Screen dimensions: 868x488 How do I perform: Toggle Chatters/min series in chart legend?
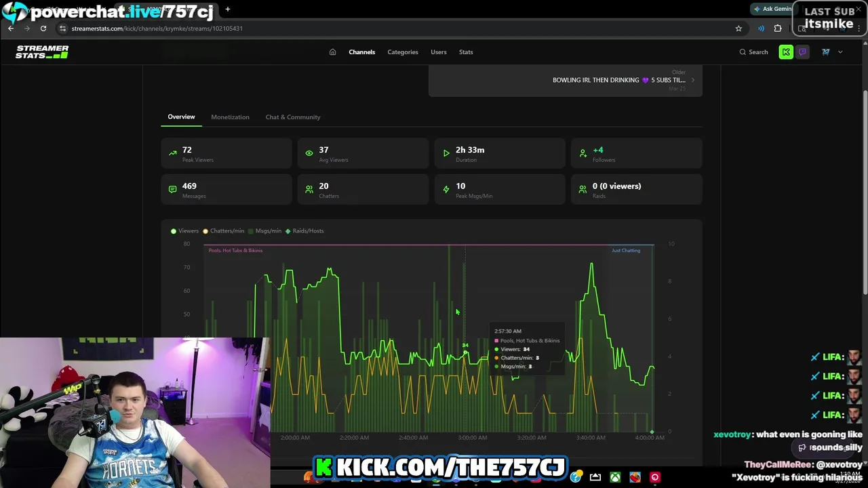(x=224, y=231)
